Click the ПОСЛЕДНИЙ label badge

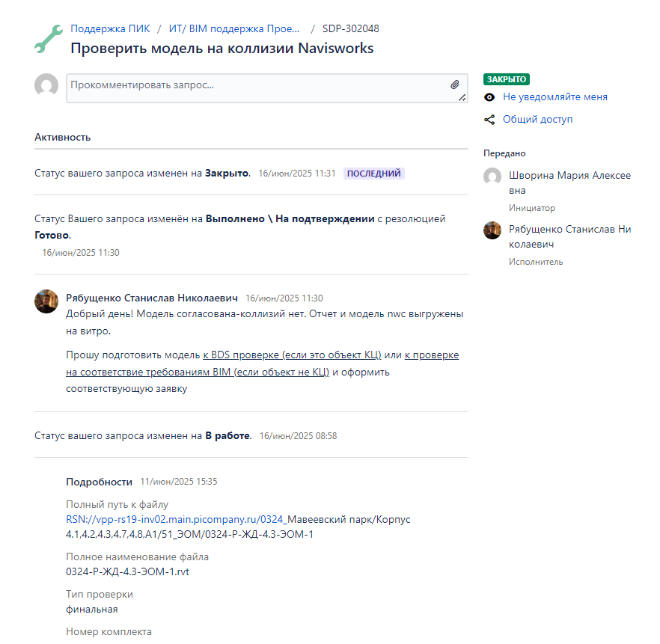pos(373,174)
